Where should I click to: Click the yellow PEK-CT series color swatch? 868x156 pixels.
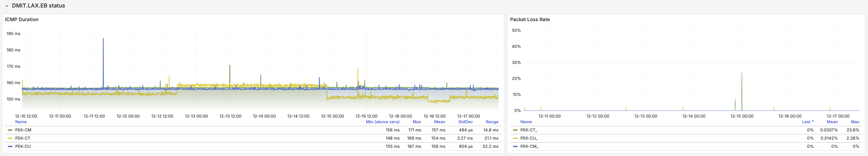(10, 138)
